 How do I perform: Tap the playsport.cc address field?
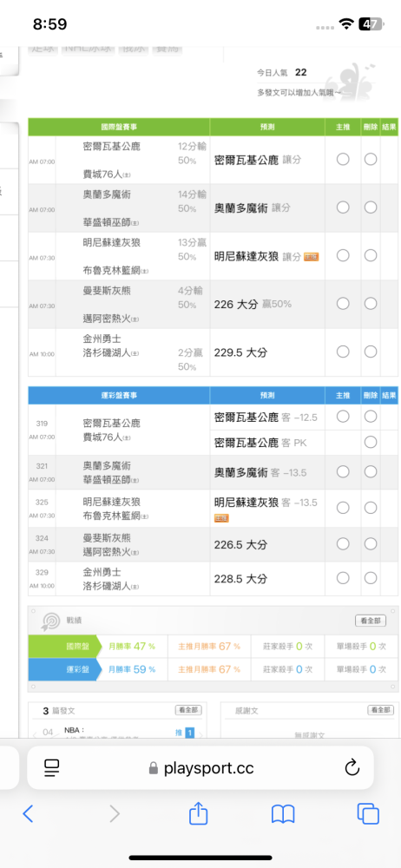tap(200, 768)
